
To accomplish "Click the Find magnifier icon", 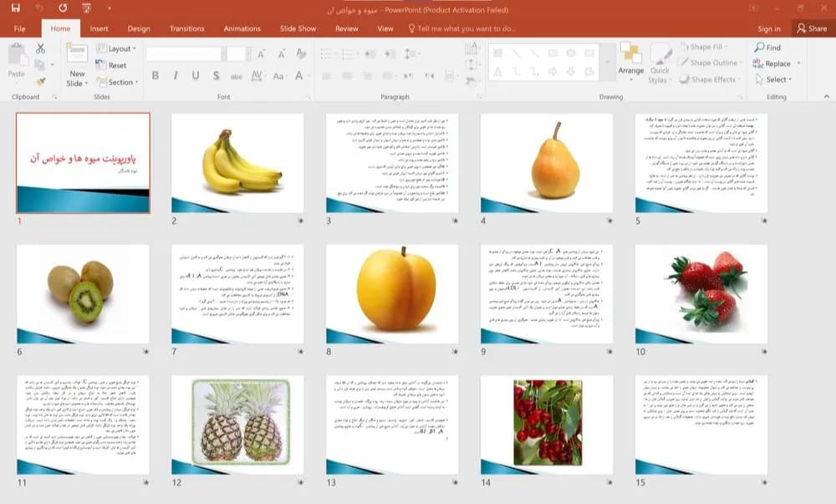I will click(760, 48).
